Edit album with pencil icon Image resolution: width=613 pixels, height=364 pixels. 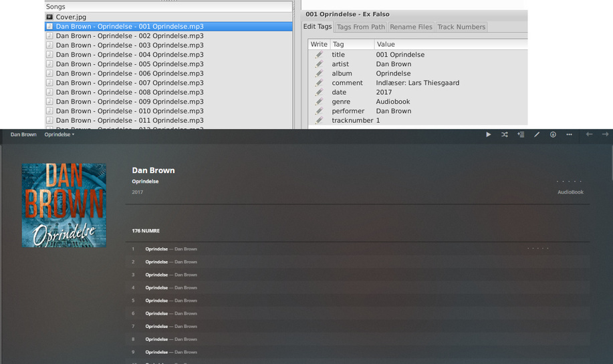(x=537, y=134)
